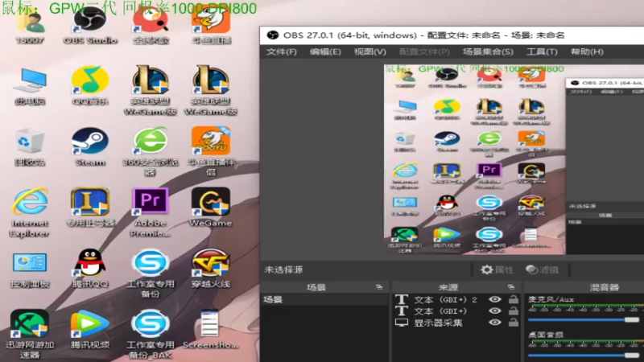Viewport: 644px width, 362px height.
Task: Toggle the lock on the 文本 (GDI+) source
Action: (514, 311)
